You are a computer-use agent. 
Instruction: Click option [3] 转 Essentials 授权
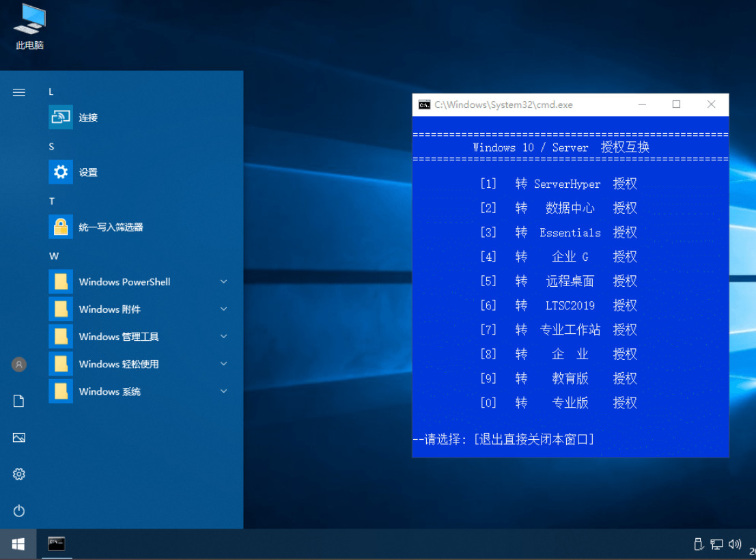click(x=559, y=232)
